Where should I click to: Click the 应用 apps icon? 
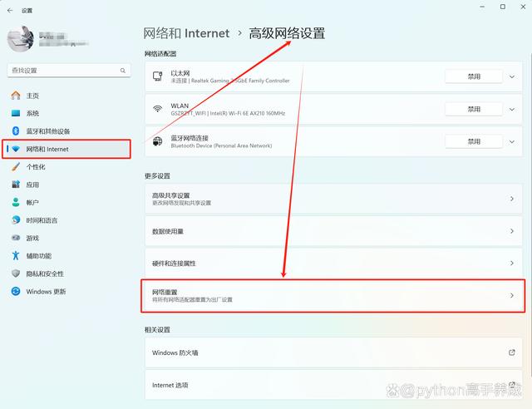(16, 185)
